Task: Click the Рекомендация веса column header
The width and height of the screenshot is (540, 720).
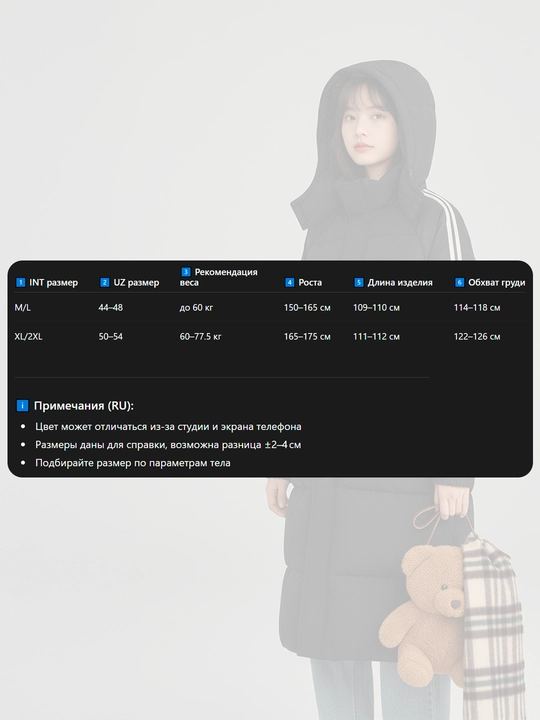Action: (219, 277)
